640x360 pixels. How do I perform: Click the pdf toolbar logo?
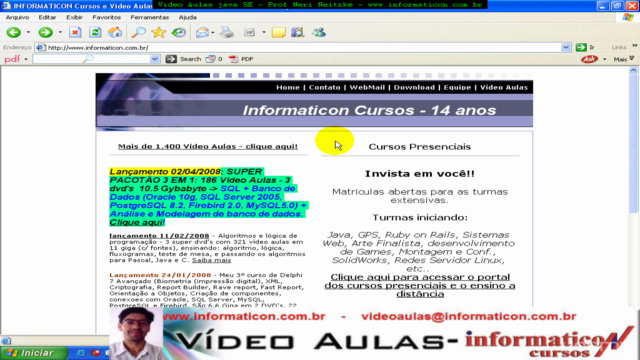(x=12, y=59)
